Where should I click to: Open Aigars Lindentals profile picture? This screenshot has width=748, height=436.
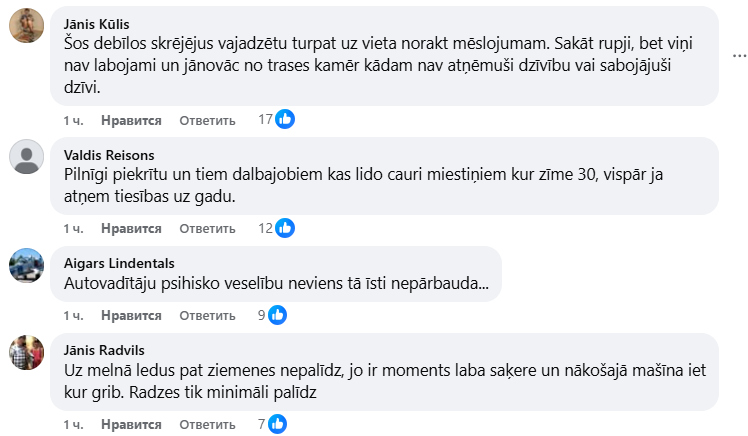(x=26, y=264)
